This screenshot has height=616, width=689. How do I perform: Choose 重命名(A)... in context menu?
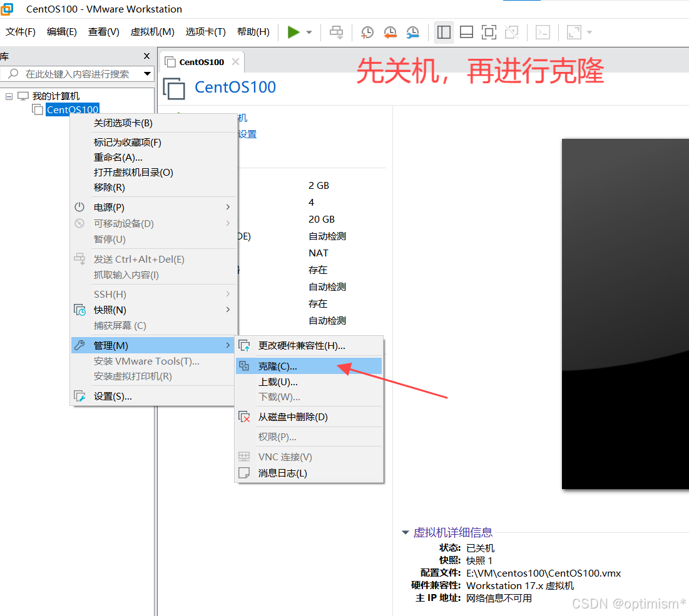pyautogui.click(x=154, y=157)
